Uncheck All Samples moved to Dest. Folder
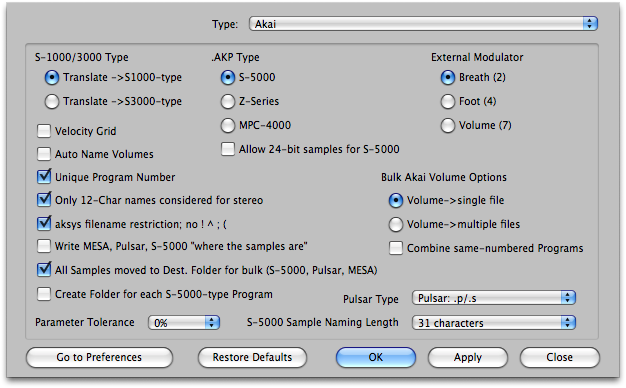This screenshot has height=388, width=626. click(44, 270)
